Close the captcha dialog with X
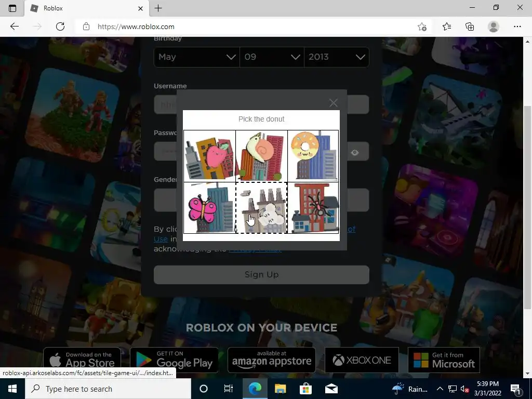 333,103
